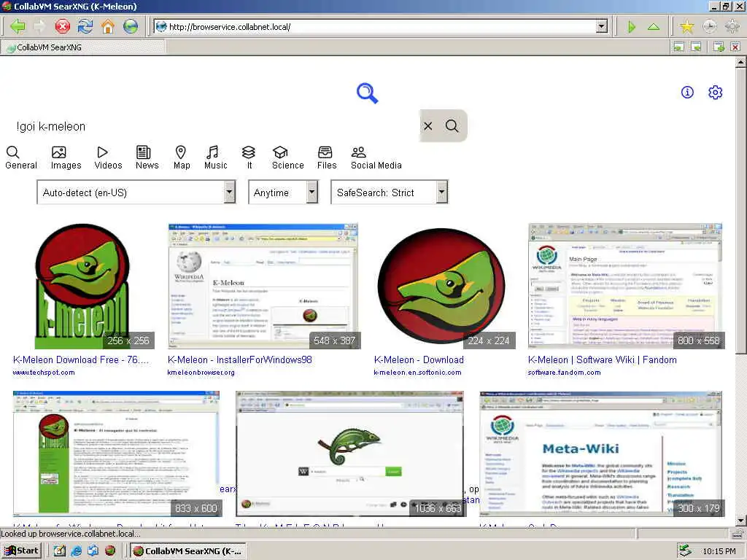
Task: Switch to Music category
Action: click(215, 158)
